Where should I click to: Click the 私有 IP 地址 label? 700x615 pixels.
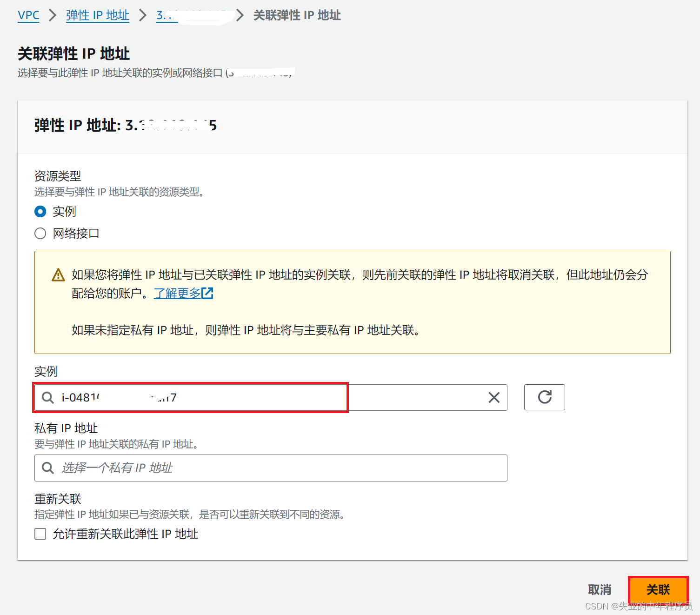click(66, 428)
